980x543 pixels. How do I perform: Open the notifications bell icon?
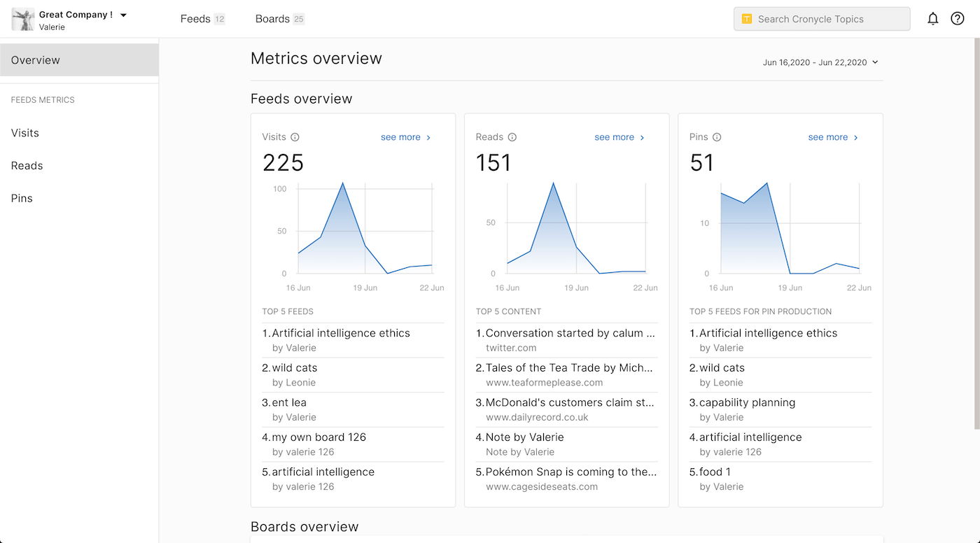coord(932,19)
